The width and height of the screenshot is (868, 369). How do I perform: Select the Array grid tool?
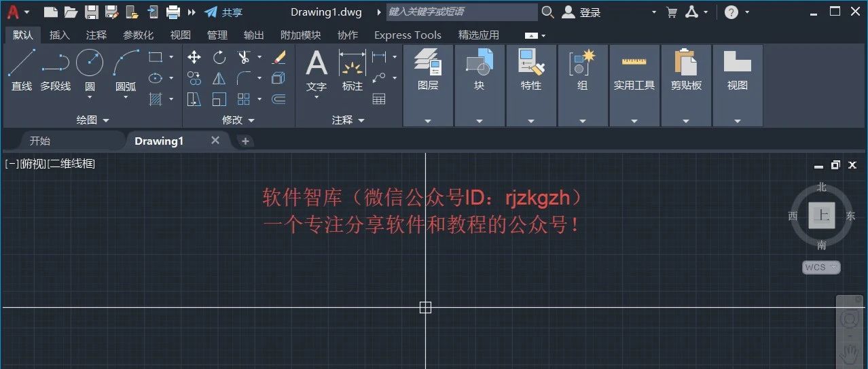(x=244, y=99)
